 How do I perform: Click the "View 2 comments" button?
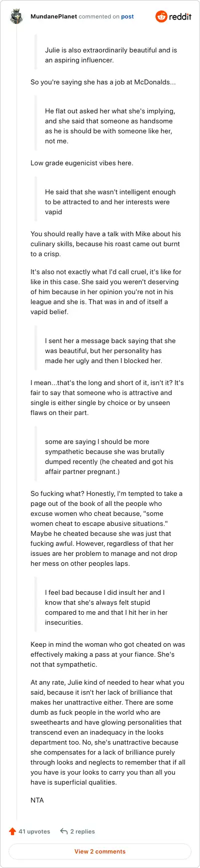[x=100, y=852]
